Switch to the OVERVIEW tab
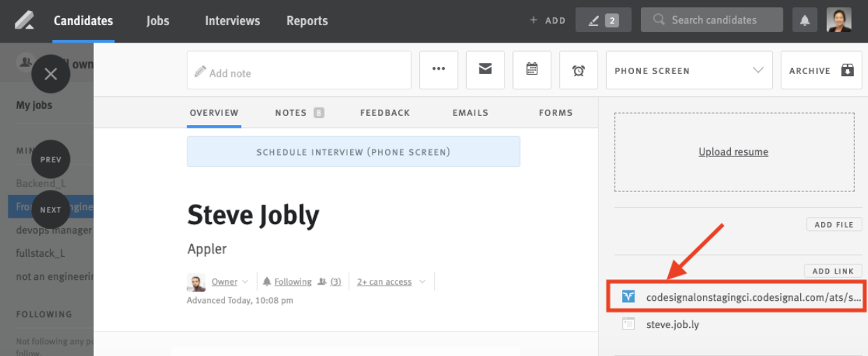The height and width of the screenshot is (356, 868). point(214,112)
